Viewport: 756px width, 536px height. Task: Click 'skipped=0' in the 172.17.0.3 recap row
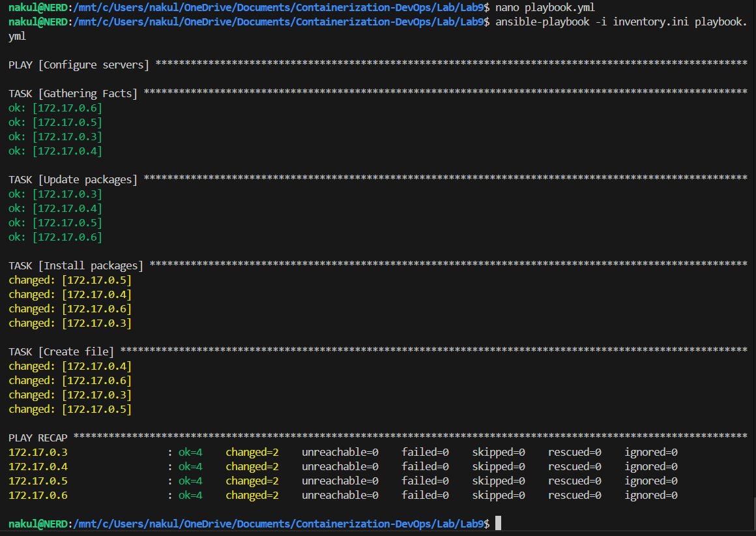point(499,453)
